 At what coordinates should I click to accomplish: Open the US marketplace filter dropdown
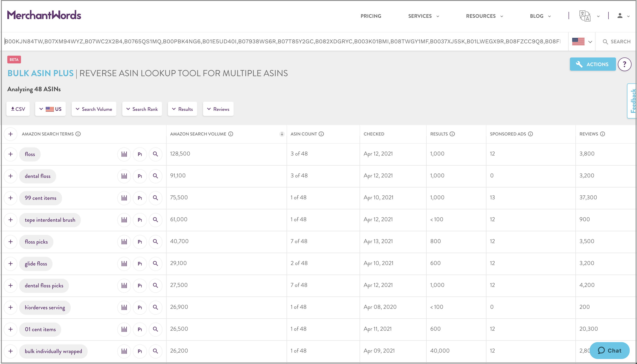point(50,109)
